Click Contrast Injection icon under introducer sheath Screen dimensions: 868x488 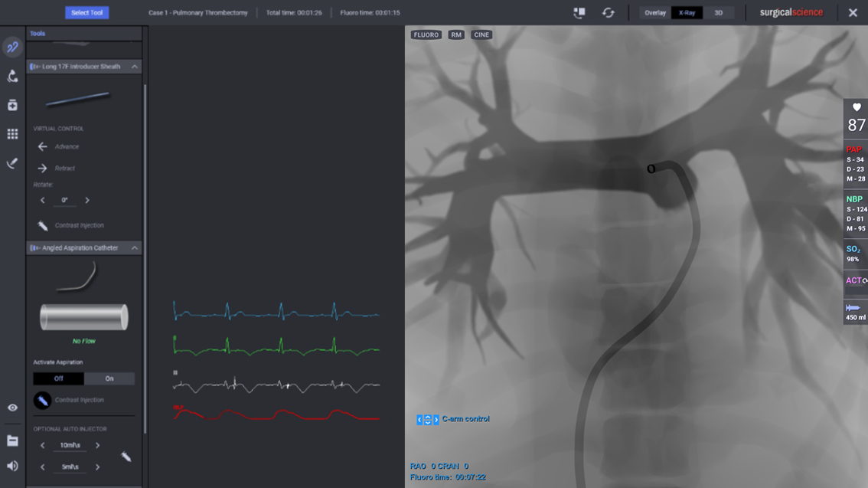point(43,225)
